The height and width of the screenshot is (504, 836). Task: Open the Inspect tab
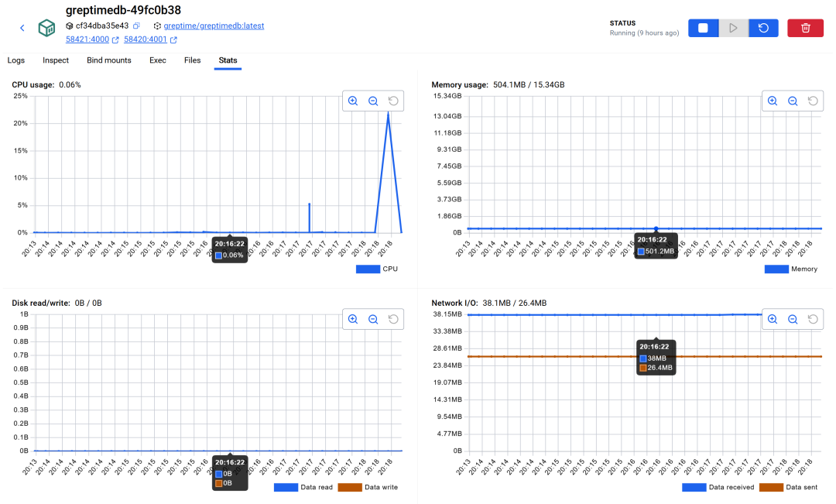click(x=56, y=60)
